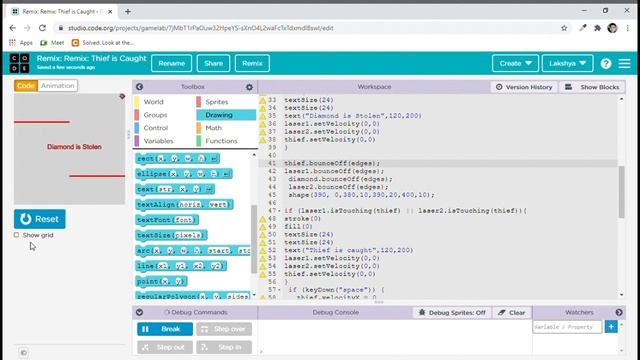Screen dimensions: 640x360
Task: Clear the debug console
Action: (512, 313)
